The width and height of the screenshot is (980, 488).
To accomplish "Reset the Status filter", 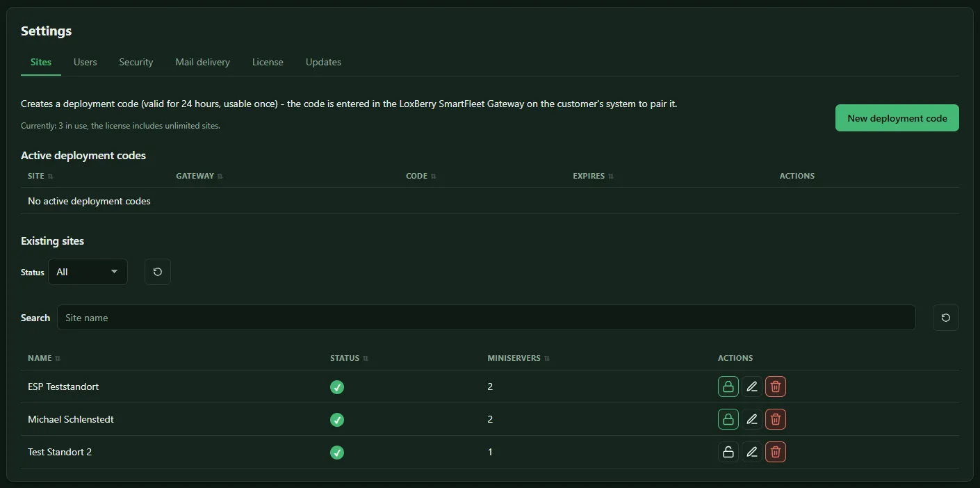I will [x=158, y=272].
